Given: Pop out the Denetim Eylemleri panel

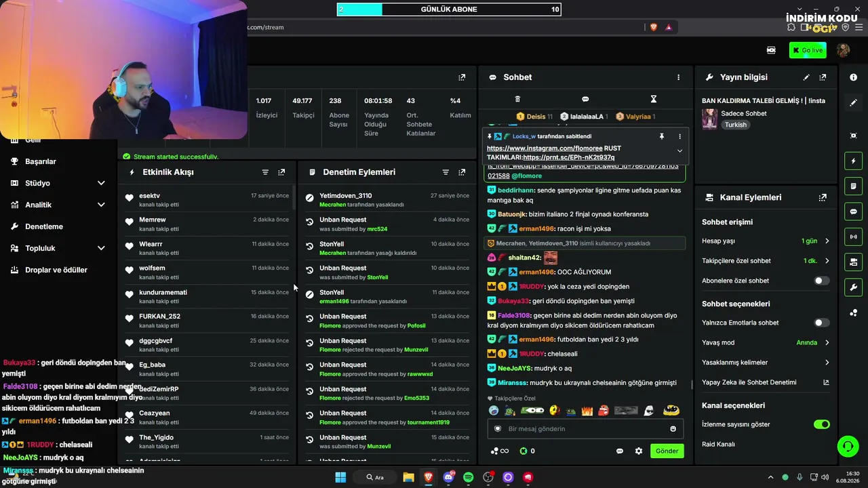Looking at the screenshot, I should coord(462,172).
